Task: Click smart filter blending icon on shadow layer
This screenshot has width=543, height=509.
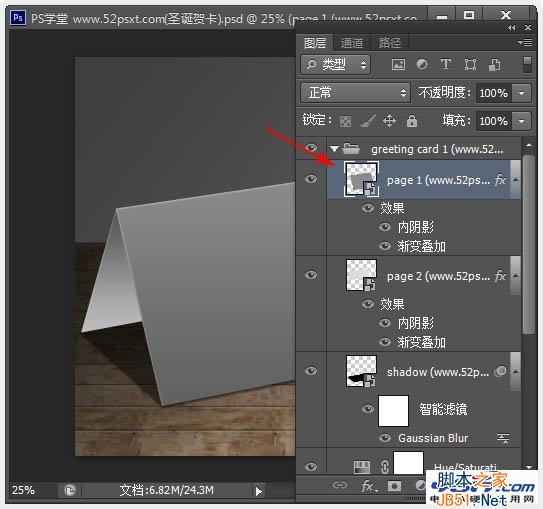Action: click(x=500, y=371)
